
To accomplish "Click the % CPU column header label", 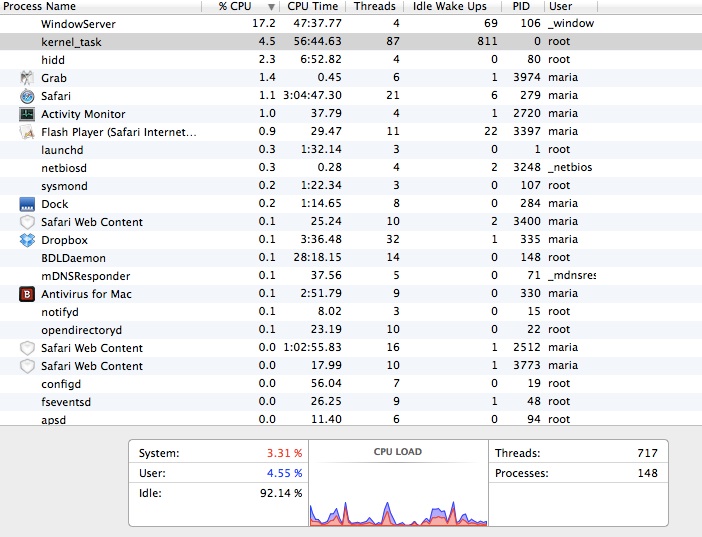I will coord(235,6).
